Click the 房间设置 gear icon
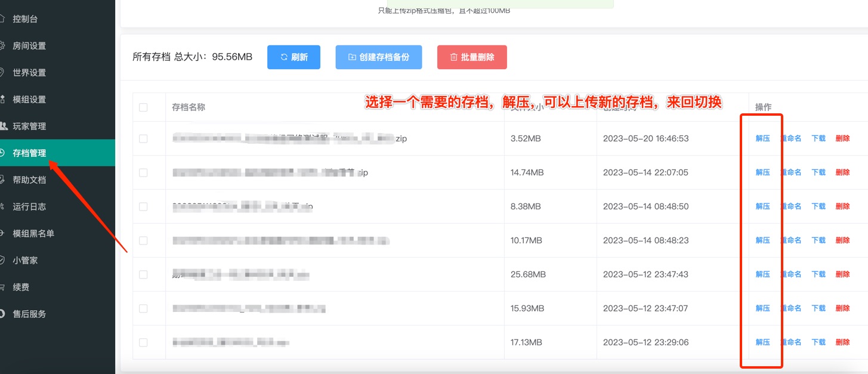Screen dimensions: 868x374 pyautogui.click(x=2, y=46)
